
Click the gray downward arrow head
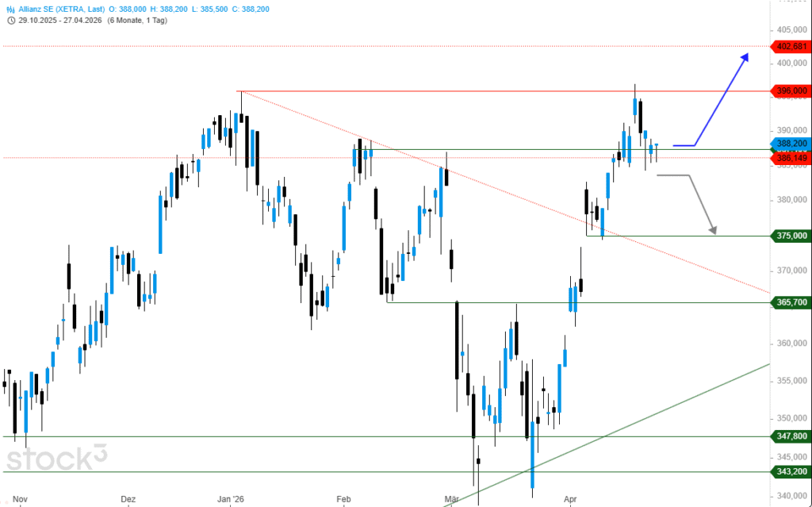tap(712, 230)
